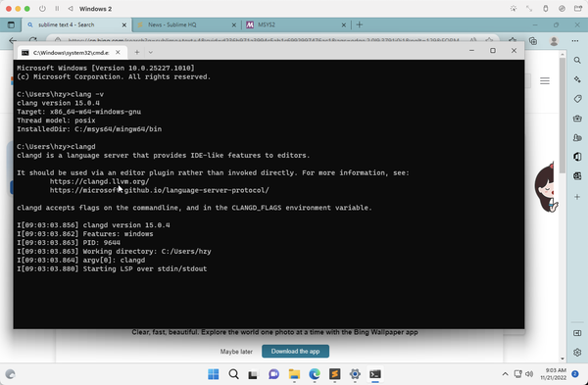This screenshot has height=385, width=588.
Task: Click Download the app button
Action: click(296, 352)
